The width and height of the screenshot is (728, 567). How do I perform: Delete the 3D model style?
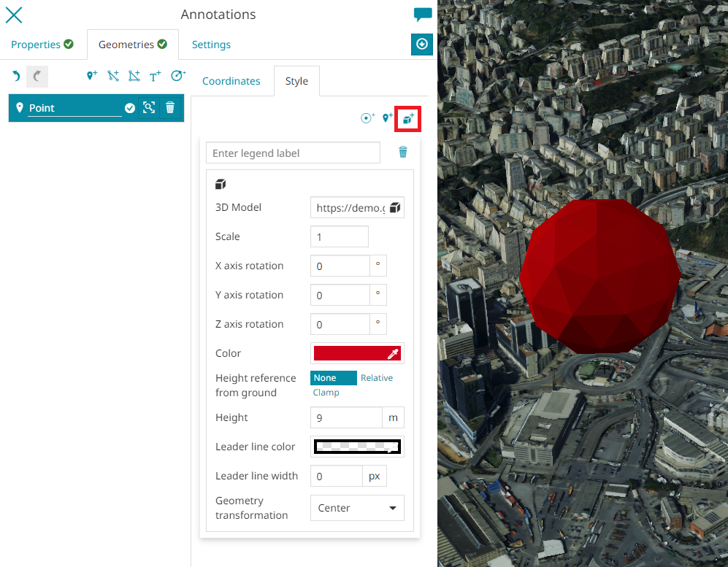402,153
